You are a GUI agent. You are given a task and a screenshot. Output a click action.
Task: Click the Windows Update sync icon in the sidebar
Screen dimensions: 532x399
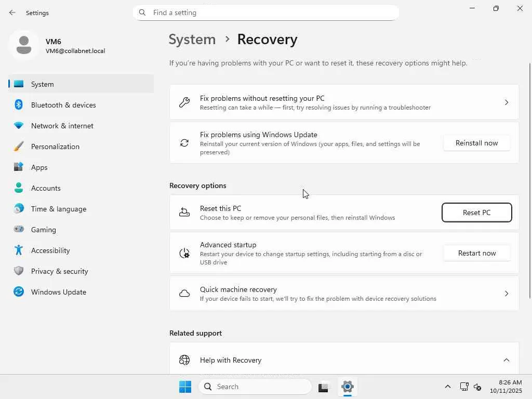click(19, 291)
